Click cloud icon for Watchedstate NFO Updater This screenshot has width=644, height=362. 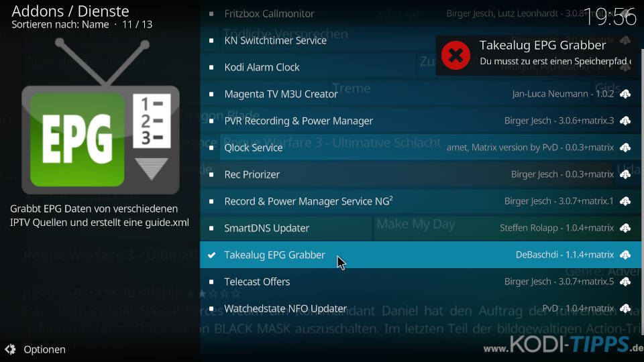(x=625, y=308)
